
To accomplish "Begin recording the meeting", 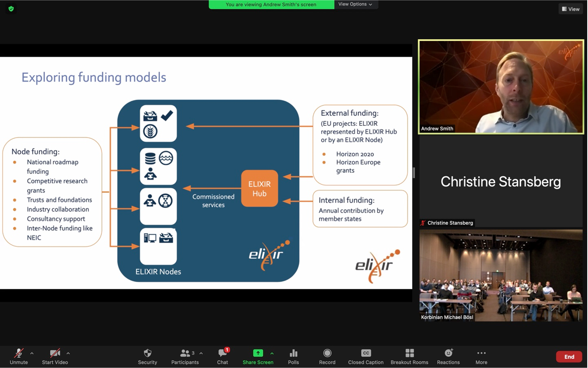I will tap(326, 356).
